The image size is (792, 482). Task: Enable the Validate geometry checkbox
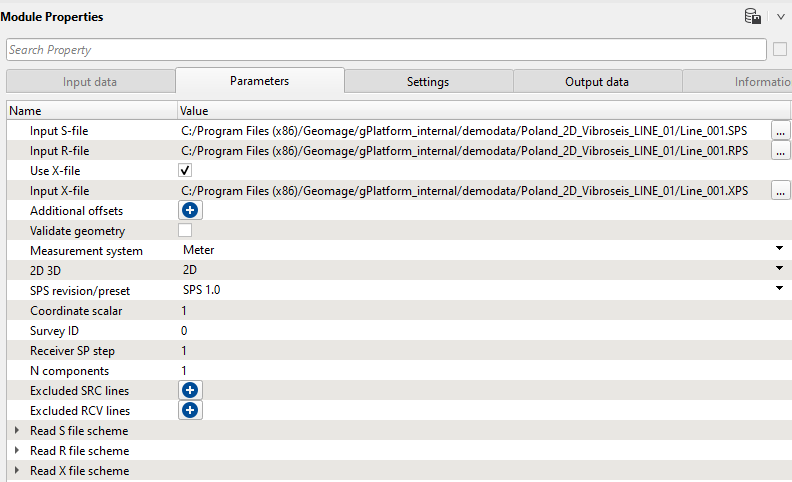pos(185,230)
